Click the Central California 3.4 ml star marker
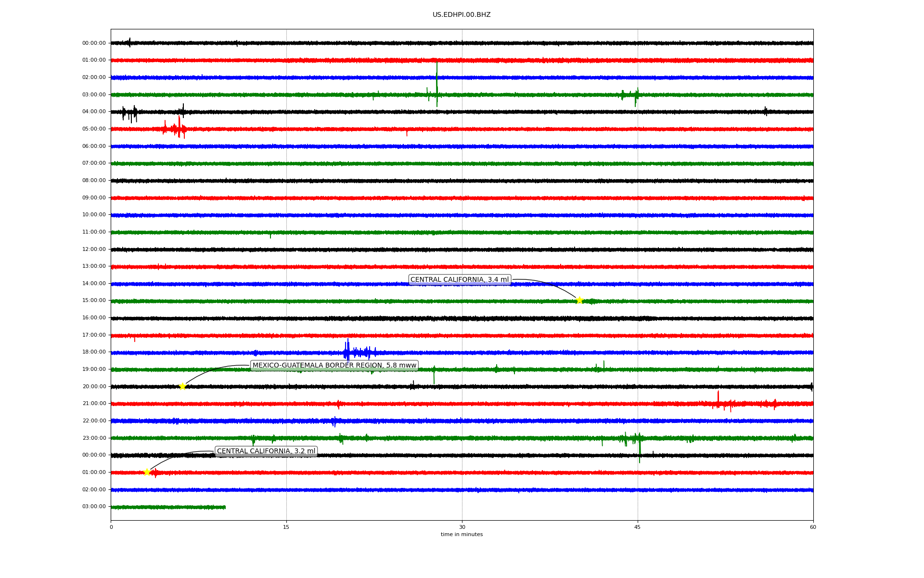The image size is (924, 578). point(579,300)
